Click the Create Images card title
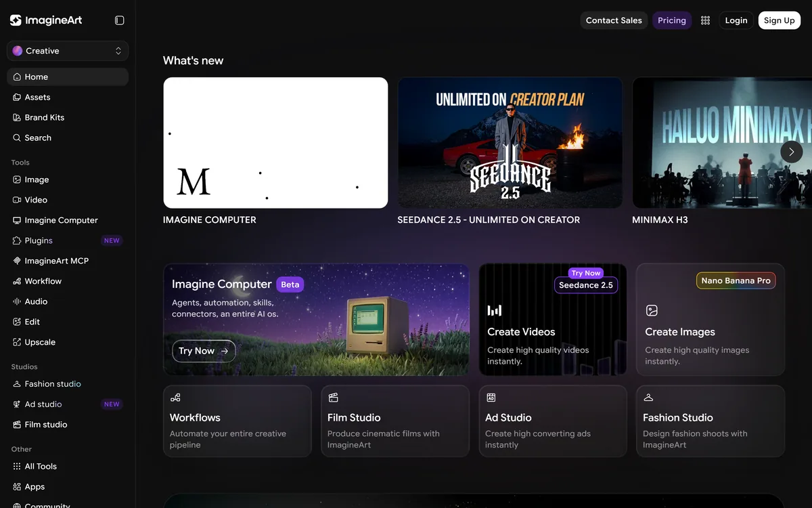Screen dimensions: 812x508 click(680, 332)
